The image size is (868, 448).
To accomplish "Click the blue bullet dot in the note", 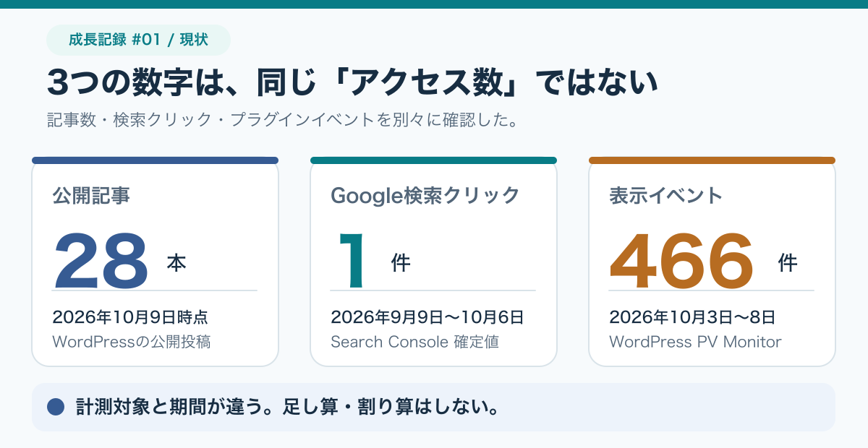I will coord(56,408).
